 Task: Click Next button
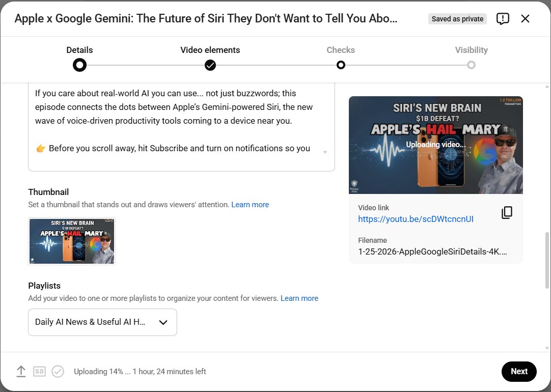[519, 371]
